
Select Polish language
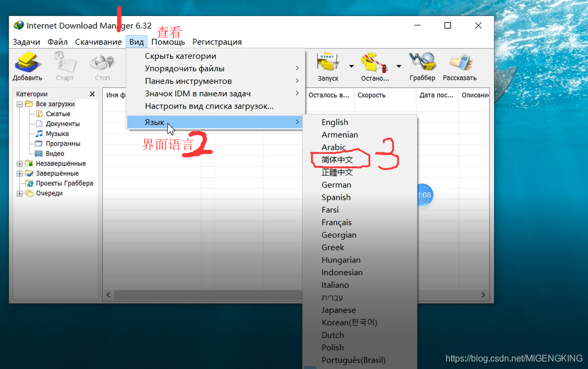(x=332, y=347)
